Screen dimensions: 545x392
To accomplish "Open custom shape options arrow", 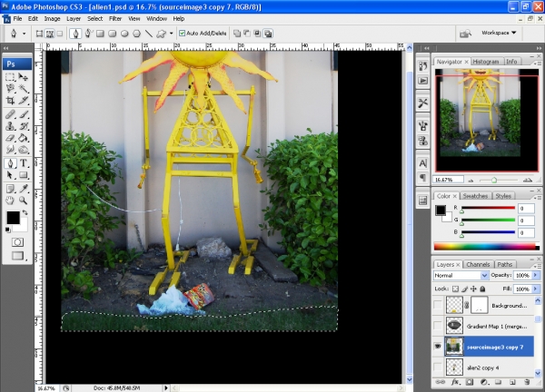I will coord(171,34).
